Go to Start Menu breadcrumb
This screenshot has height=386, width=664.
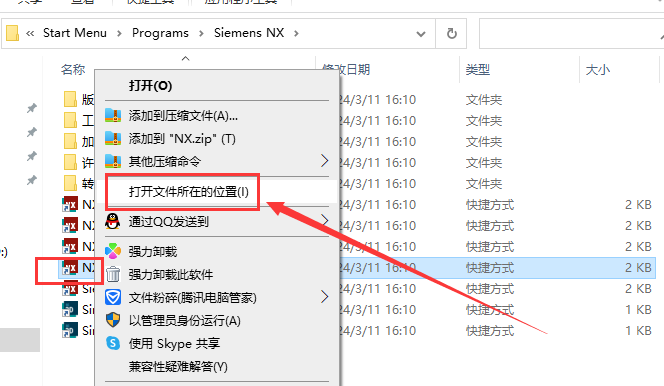(x=75, y=33)
